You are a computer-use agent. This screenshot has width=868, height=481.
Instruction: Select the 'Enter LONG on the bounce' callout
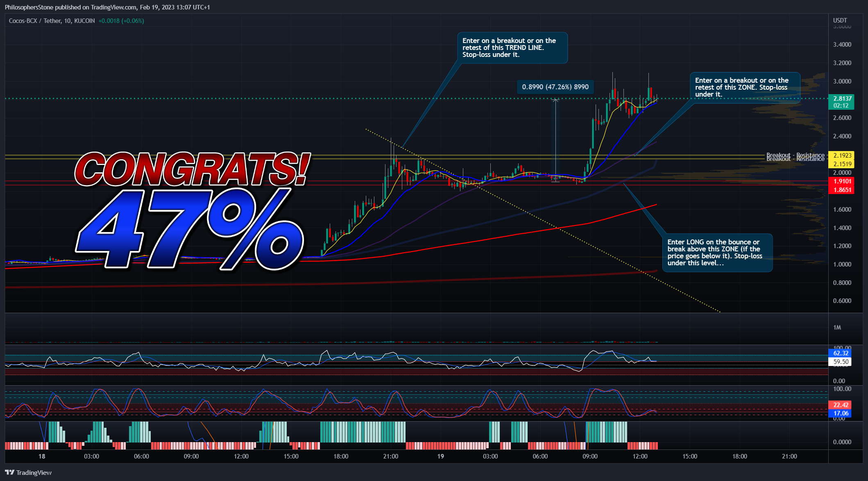717,253
